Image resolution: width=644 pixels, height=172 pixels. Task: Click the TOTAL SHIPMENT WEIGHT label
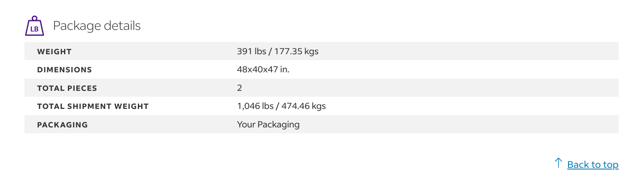(x=93, y=106)
